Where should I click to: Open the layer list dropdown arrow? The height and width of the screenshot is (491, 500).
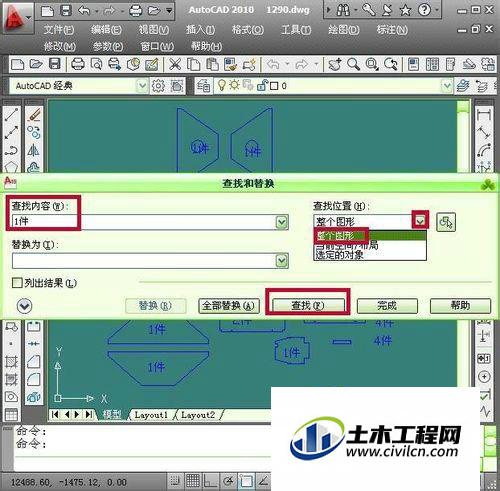pos(447,86)
